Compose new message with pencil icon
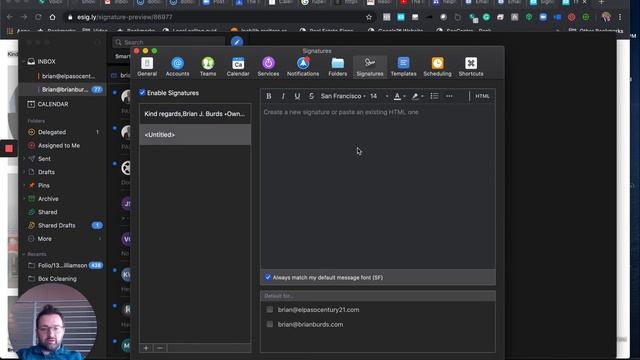The height and width of the screenshot is (360, 640). [237, 42]
